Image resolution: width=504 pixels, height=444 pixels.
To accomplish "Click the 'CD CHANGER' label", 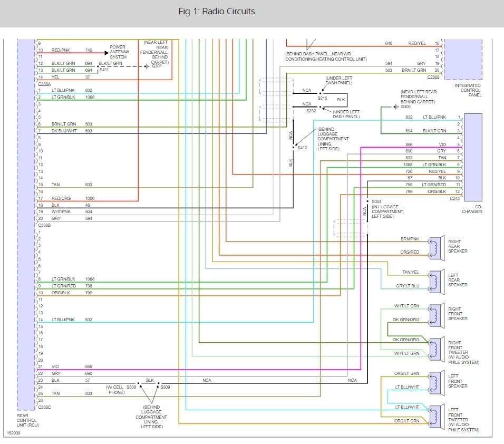I will pos(472,209).
